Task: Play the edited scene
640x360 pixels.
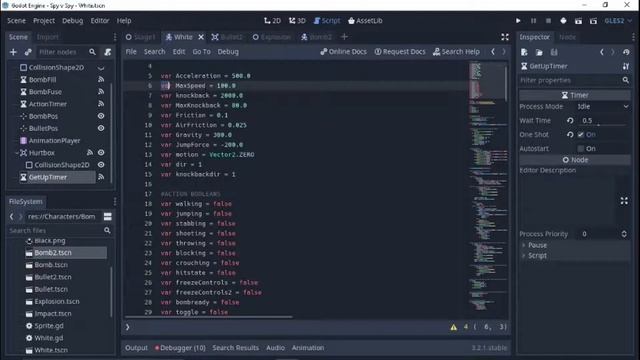Action: pyautogui.click(x=578, y=21)
